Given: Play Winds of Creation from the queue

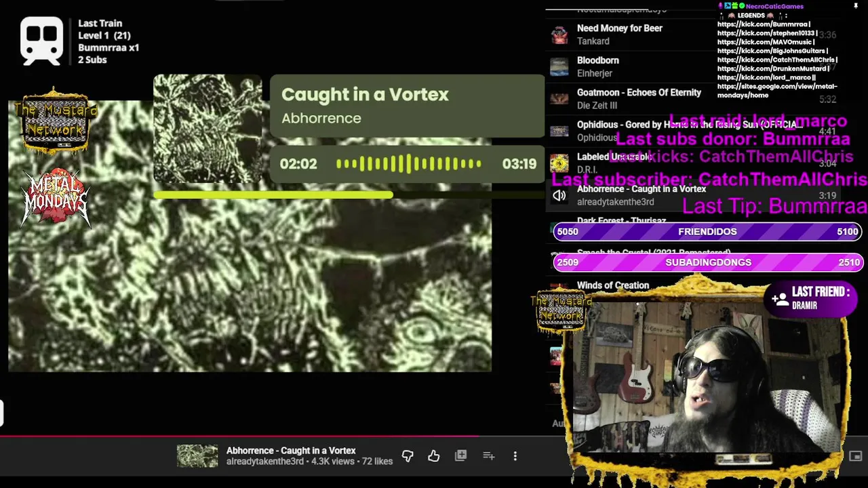Looking at the screenshot, I should pos(612,285).
